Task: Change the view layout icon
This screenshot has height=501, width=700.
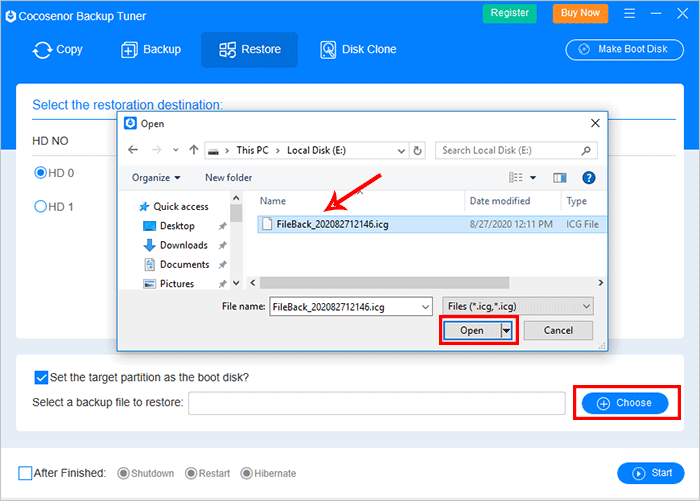Action: 516,178
